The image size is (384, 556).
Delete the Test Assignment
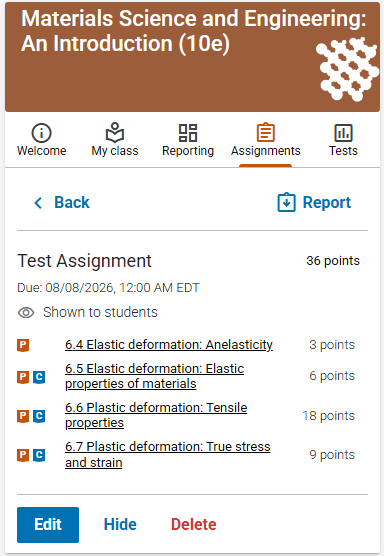point(194,524)
